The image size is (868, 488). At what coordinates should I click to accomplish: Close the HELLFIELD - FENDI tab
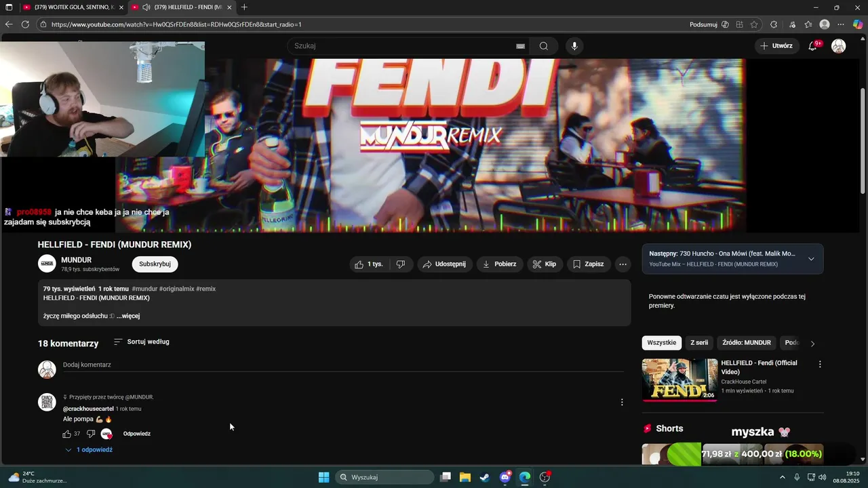click(x=229, y=7)
